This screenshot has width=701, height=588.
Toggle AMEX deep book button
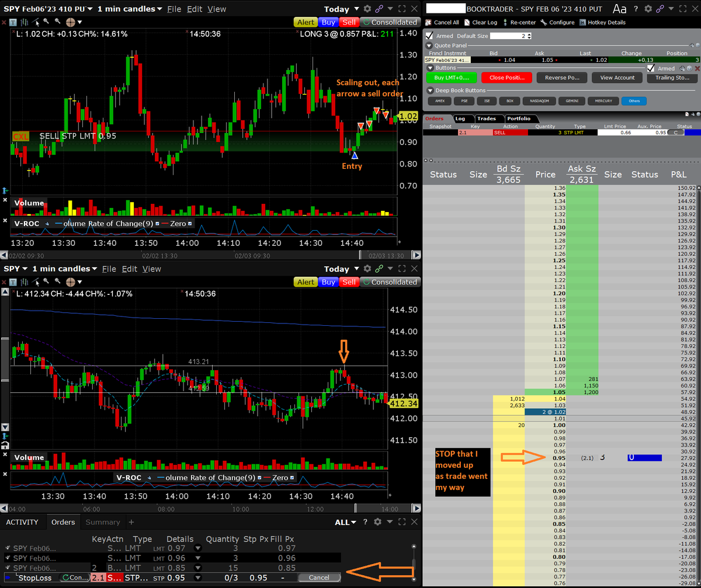coord(440,101)
